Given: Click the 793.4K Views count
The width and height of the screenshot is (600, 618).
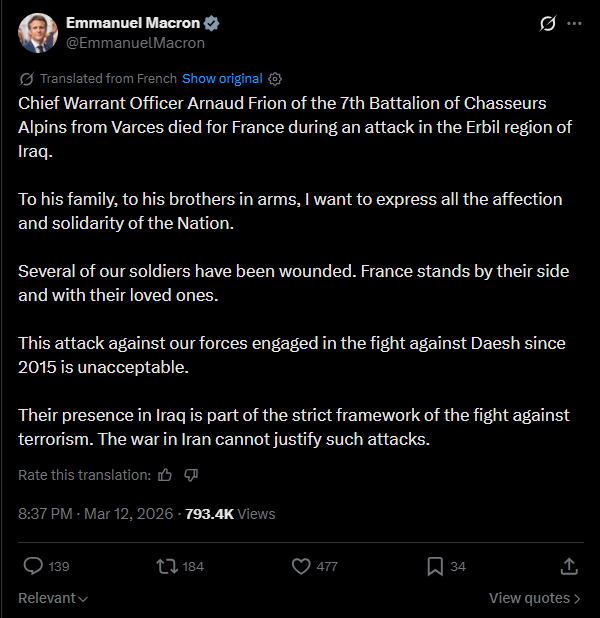Looking at the screenshot, I should coord(230,514).
